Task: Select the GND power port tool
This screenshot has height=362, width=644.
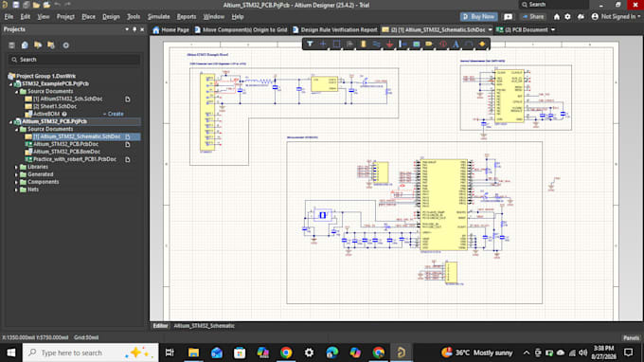Action: pyautogui.click(x=389, y=44)
